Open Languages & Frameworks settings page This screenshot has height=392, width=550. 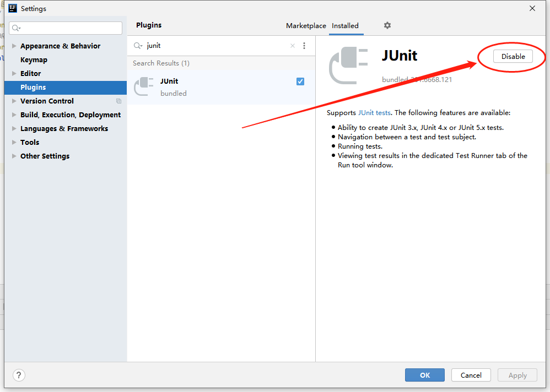pos(64,129)
